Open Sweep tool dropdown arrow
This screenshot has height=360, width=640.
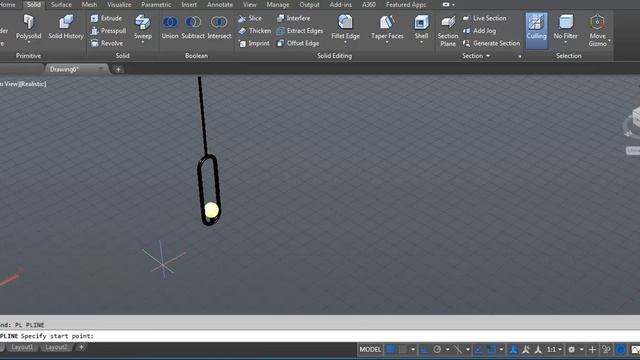[x=143, y=42]
